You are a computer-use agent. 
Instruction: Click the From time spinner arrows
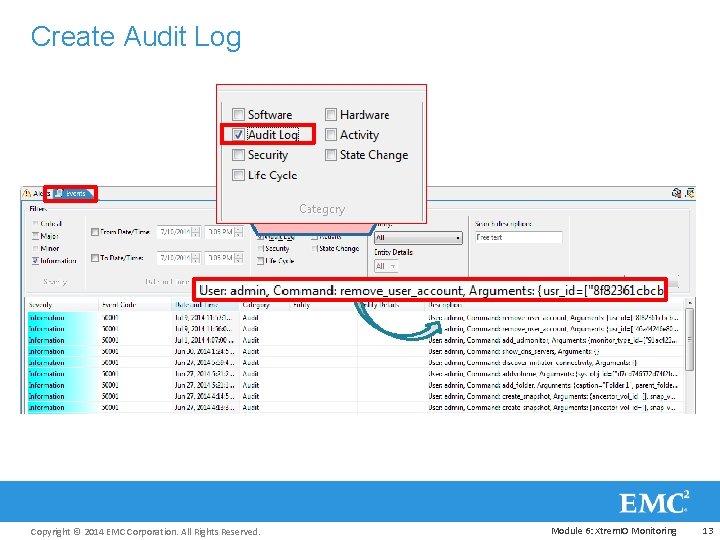tap(238, 232)
